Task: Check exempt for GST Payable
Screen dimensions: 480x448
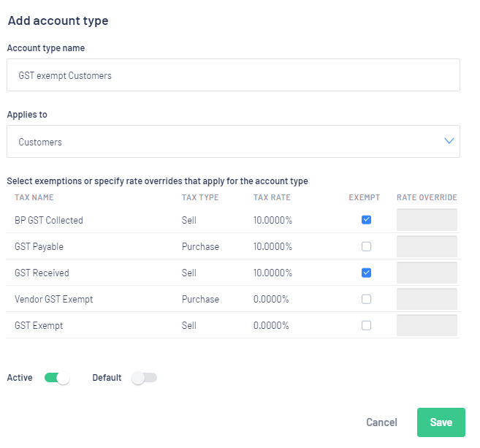Action: pos(366,246)
